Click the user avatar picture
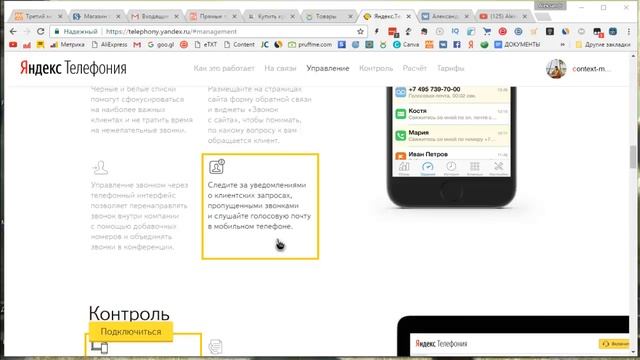This screenshot has height=360, width=640. (556, 69)
